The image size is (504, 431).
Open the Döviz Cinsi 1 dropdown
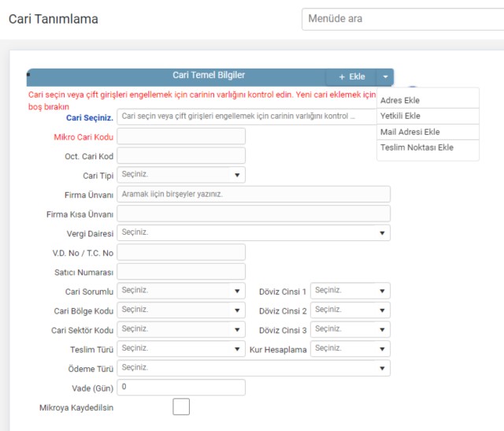coord(350,291)
